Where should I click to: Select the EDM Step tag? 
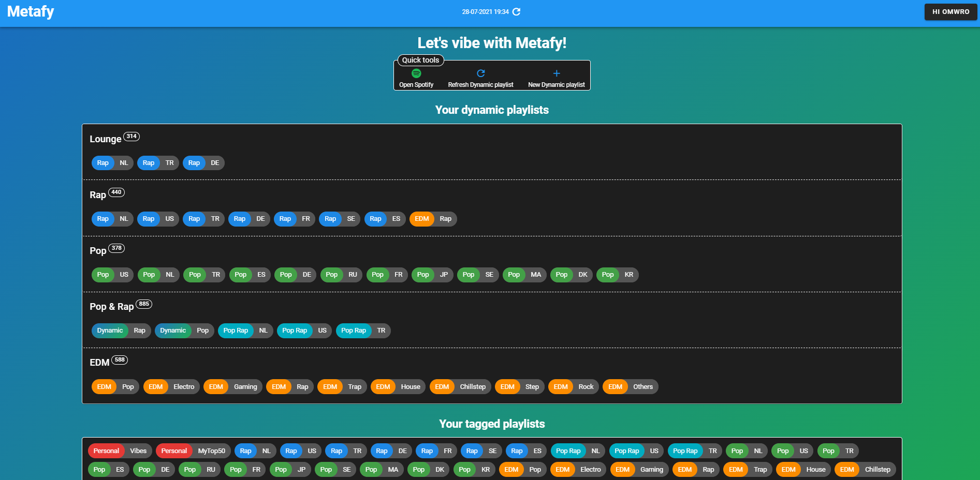pyautogui.click(x=520, y=387)
